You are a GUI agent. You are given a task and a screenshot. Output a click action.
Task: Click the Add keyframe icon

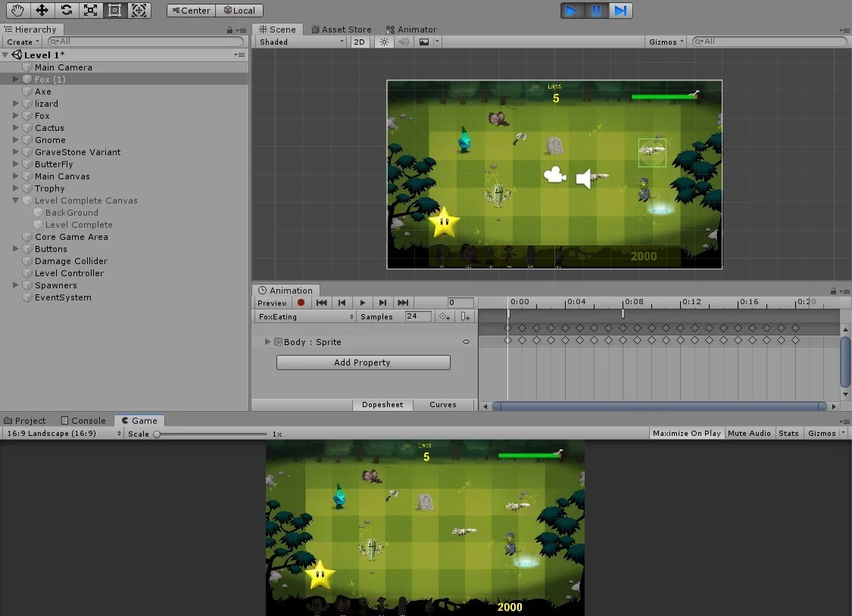coord(445,316)
